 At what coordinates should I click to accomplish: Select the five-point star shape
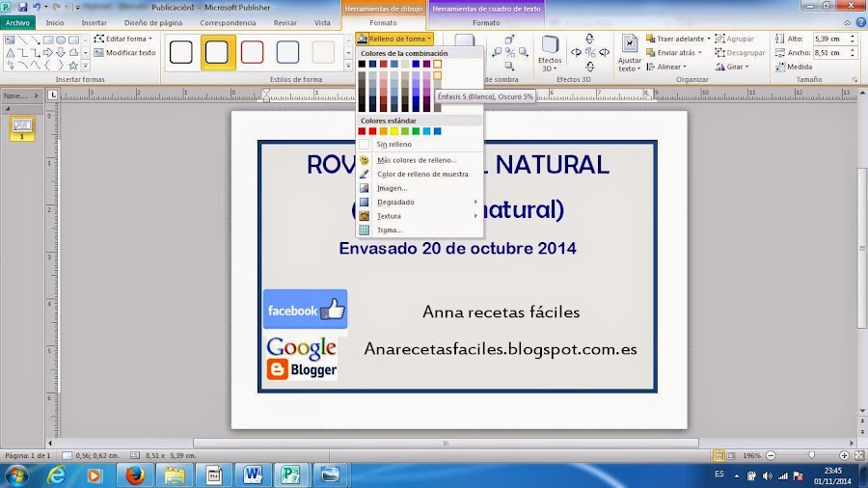pos(73,66)
